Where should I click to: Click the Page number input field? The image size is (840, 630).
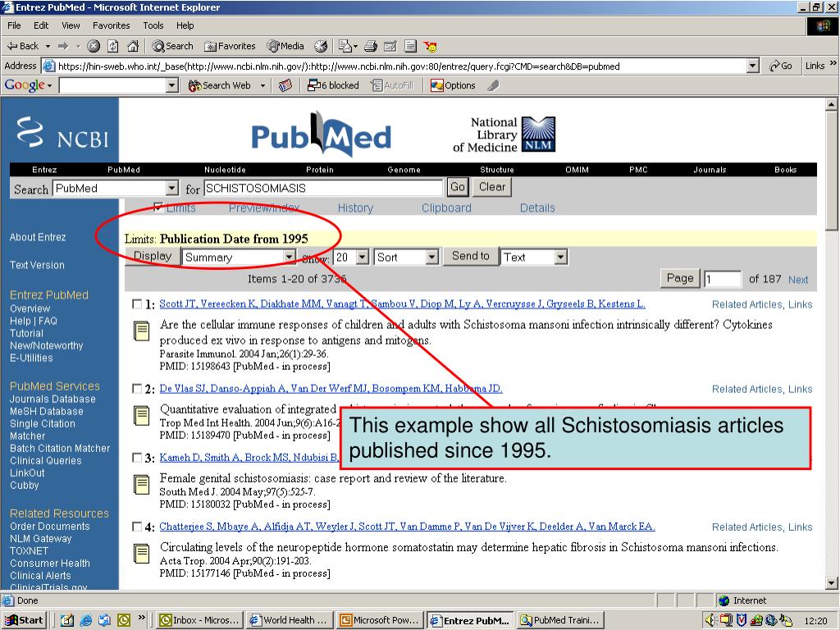point(723,279)
